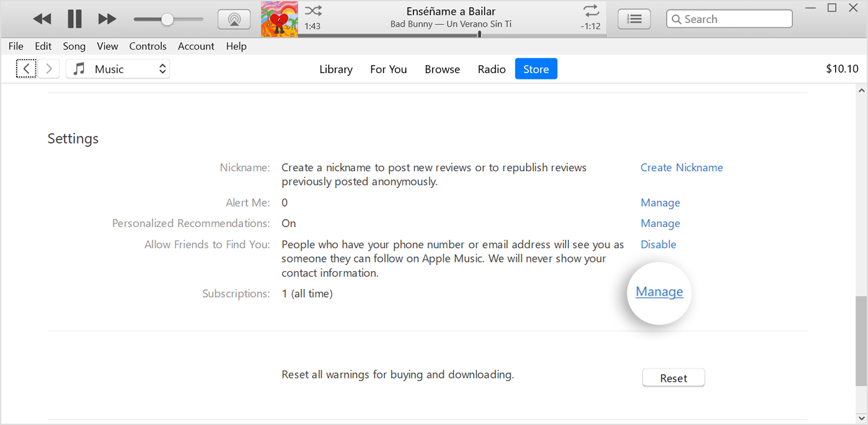Click inside the Search field
The height and width of the screenshot is (425, 868).
click(729, 19)
